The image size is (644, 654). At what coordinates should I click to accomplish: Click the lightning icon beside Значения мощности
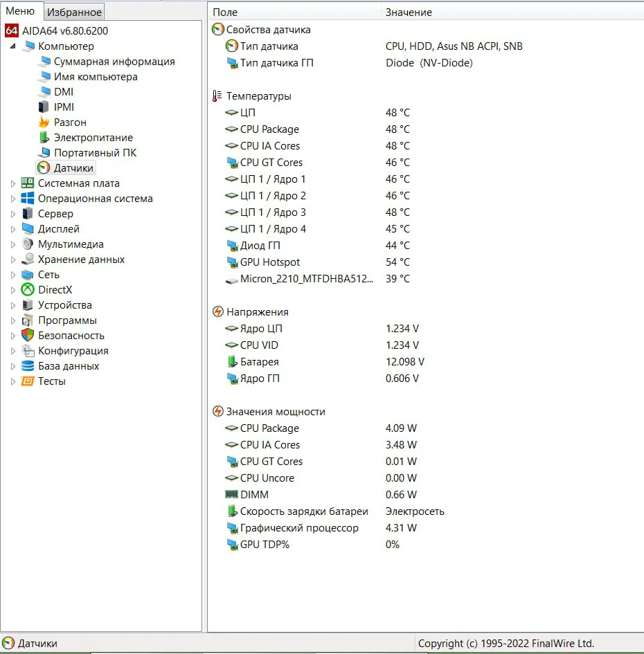(x=218, y=411)
